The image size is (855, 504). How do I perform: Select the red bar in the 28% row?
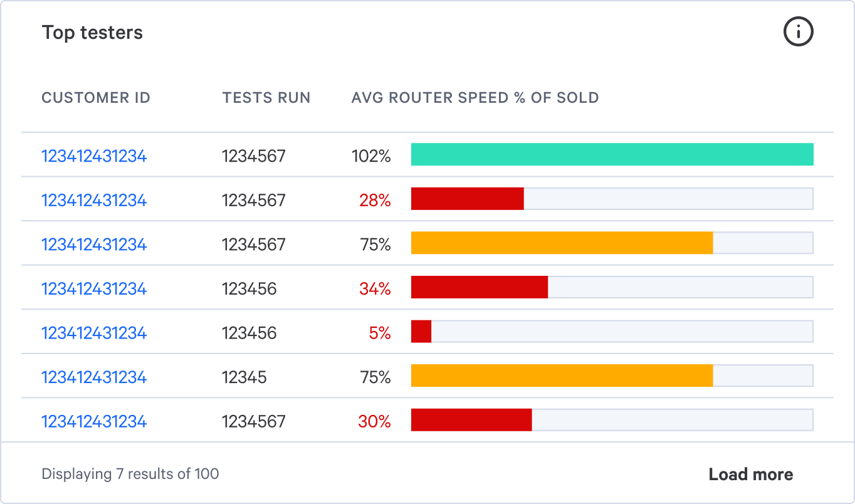point(467,199)
